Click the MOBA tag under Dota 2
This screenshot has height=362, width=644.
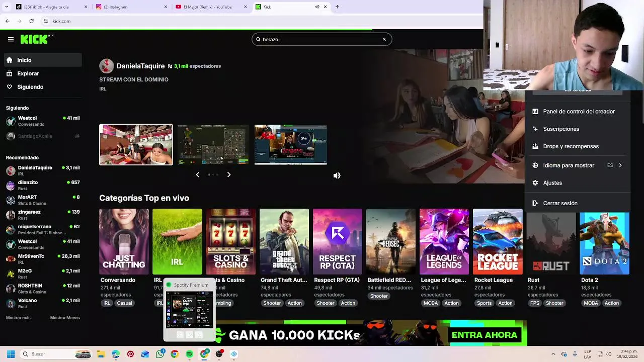click(x=591, y=303)
